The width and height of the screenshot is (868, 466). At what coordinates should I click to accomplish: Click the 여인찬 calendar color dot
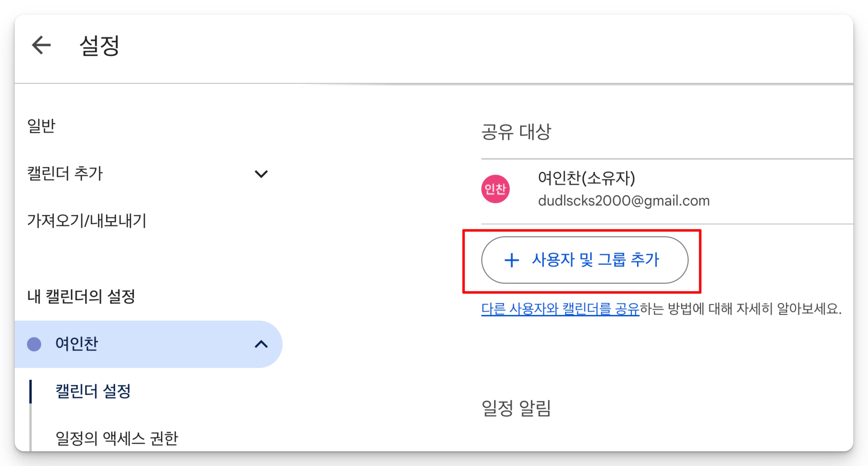click(34, 344)
